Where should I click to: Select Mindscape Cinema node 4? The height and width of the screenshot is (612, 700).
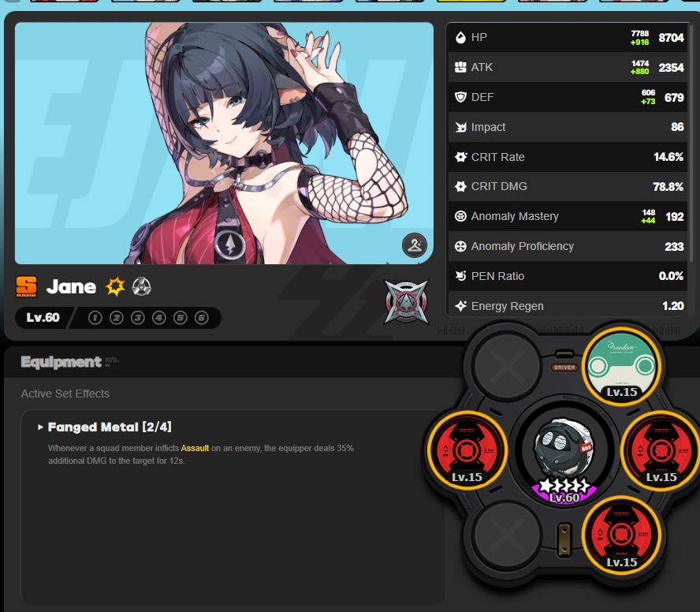(159, 318)
